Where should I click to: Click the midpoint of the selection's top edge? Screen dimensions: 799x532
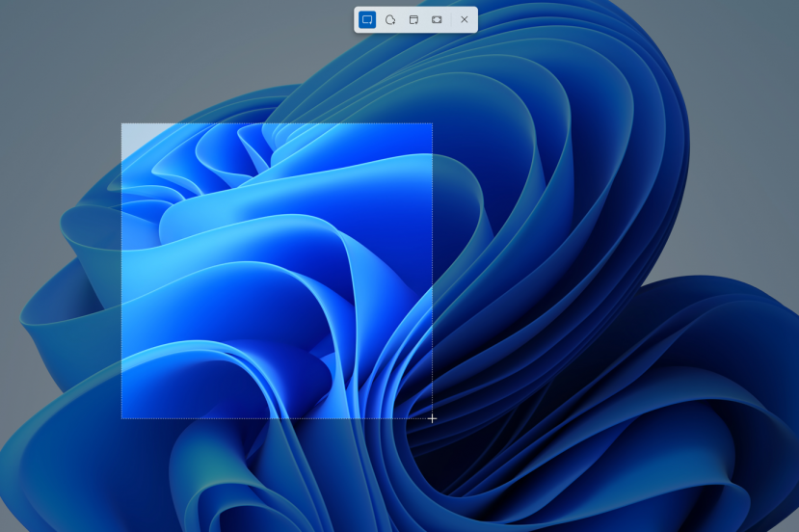277,123
